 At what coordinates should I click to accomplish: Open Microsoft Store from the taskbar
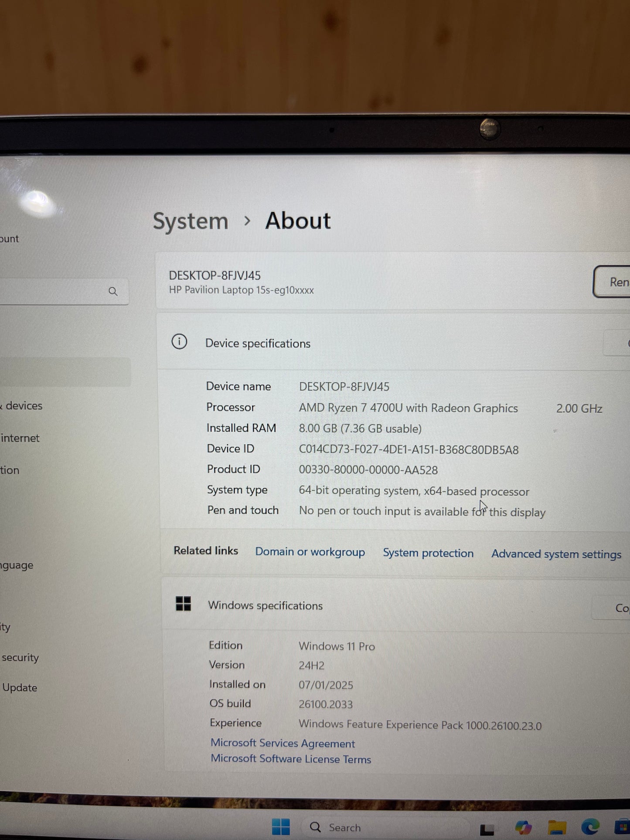tap(622, 827)
